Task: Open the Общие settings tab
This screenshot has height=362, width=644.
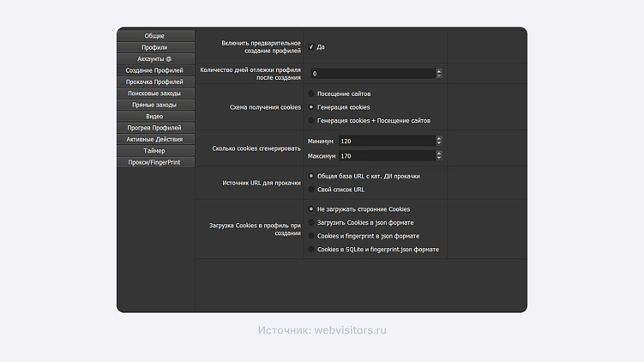Action: 156,36
